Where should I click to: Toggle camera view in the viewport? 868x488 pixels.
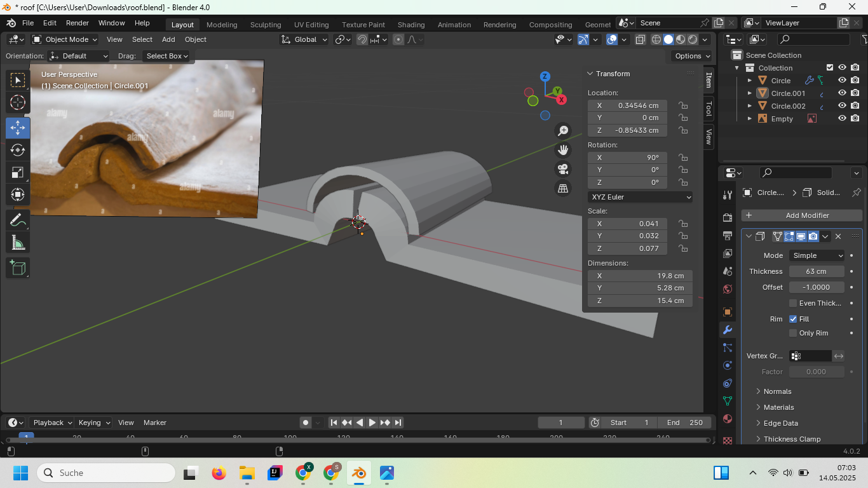point(563,169)
